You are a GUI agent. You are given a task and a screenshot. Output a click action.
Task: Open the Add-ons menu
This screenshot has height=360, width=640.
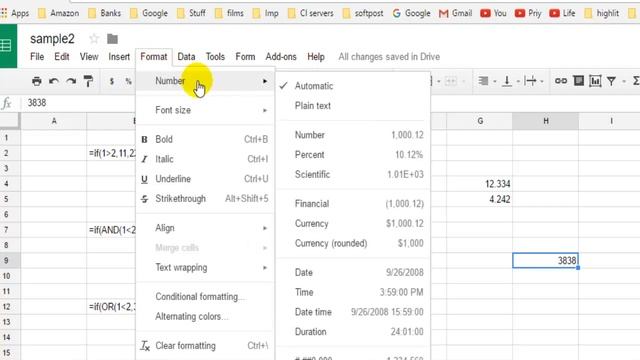click(x=281, y=57)
